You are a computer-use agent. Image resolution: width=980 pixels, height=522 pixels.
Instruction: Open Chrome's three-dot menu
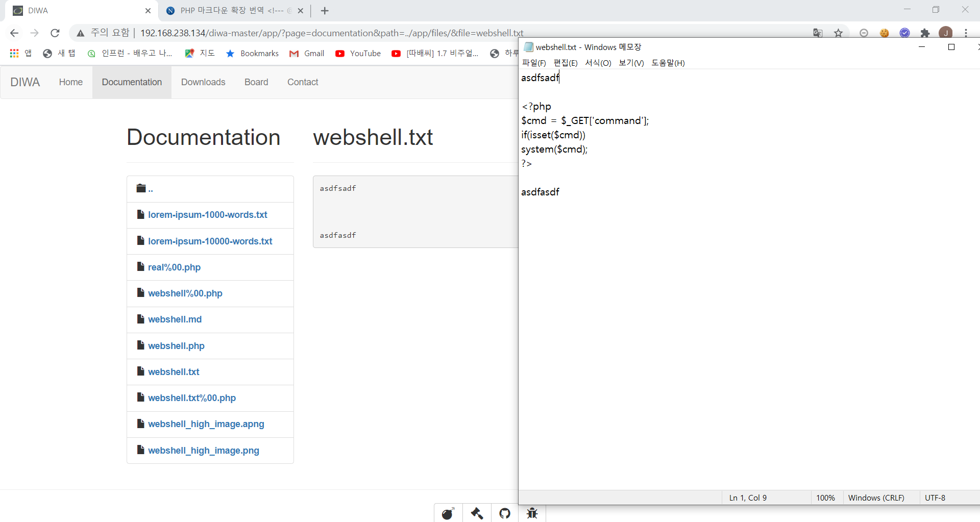966,33
